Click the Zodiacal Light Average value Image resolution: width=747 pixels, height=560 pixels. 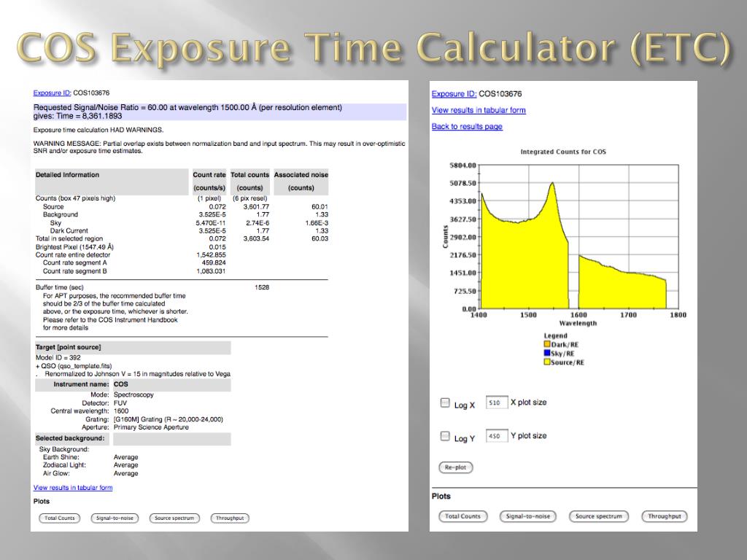coord(125,465)
